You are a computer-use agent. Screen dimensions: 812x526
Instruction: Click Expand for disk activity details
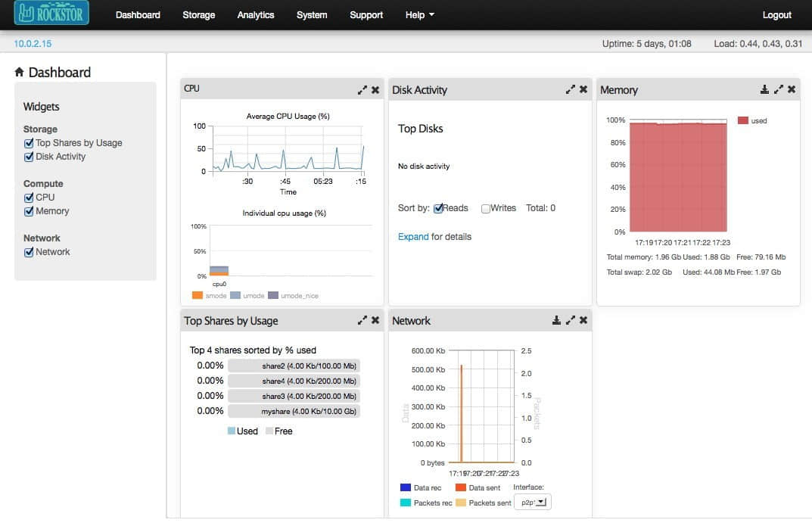(x=413, y=237)
